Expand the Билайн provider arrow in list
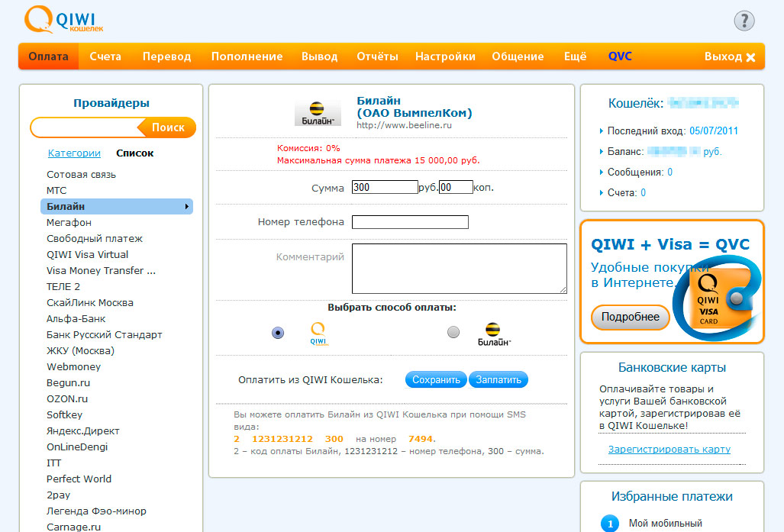 pyautogui.click(x=186, y=207)
